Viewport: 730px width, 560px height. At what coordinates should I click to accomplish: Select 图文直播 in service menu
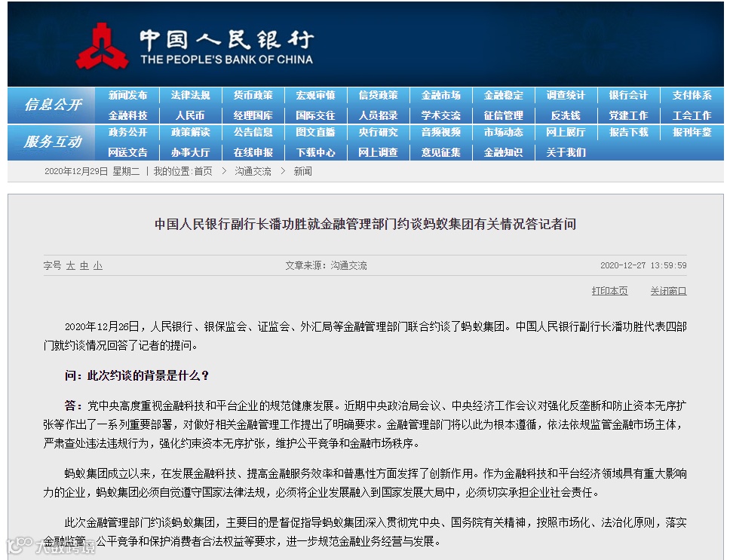tap(316, 132)
